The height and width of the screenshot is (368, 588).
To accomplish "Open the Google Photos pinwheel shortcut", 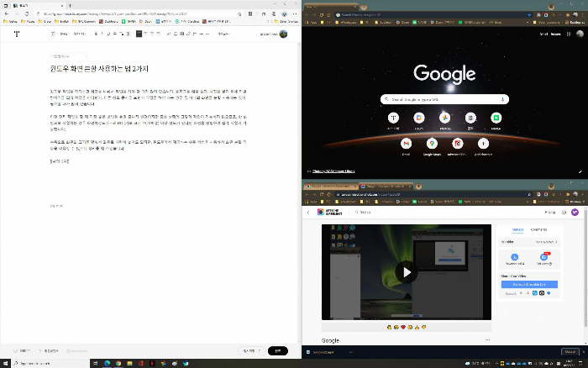I will pyautogui.click(x=444, y=118).
